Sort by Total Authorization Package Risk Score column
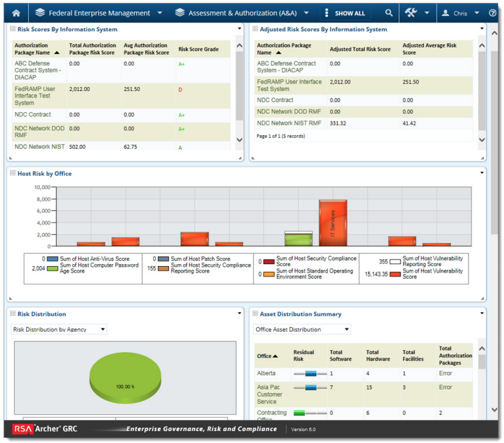The image size is (504, 443). coord(92,49)
